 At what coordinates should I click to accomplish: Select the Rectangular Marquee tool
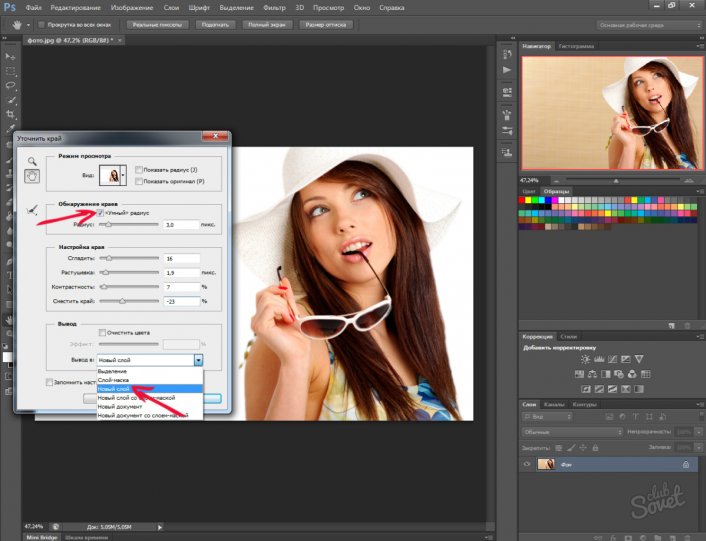coord(10,71)
